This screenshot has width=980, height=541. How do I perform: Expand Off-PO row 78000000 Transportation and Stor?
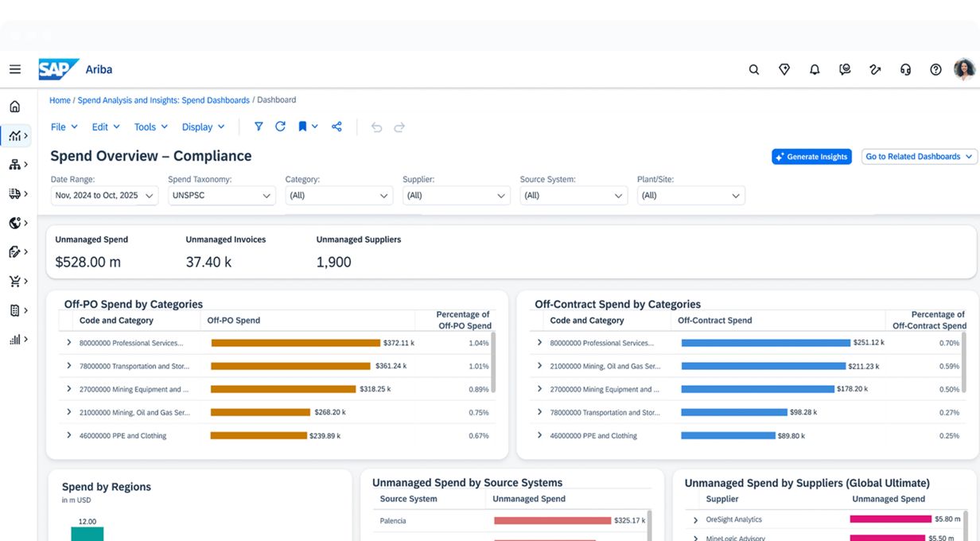[69, 366]
